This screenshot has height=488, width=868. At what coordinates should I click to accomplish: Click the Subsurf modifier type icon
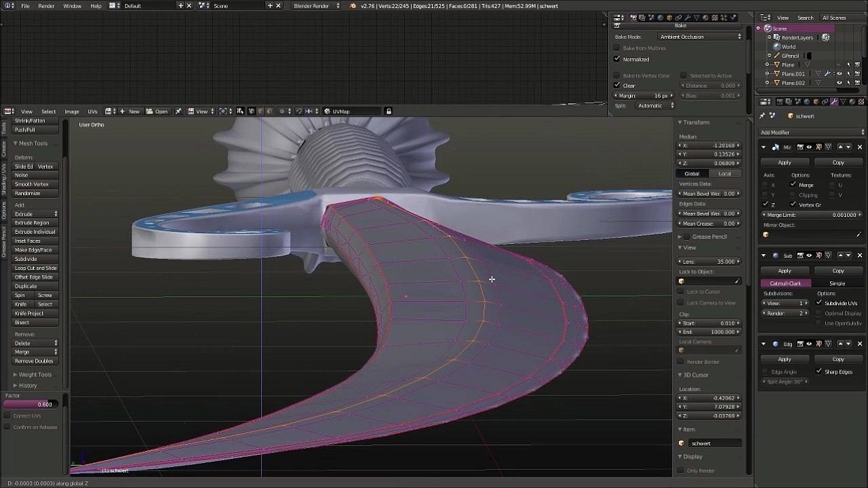pyautogui.click(x=776, y=256)
